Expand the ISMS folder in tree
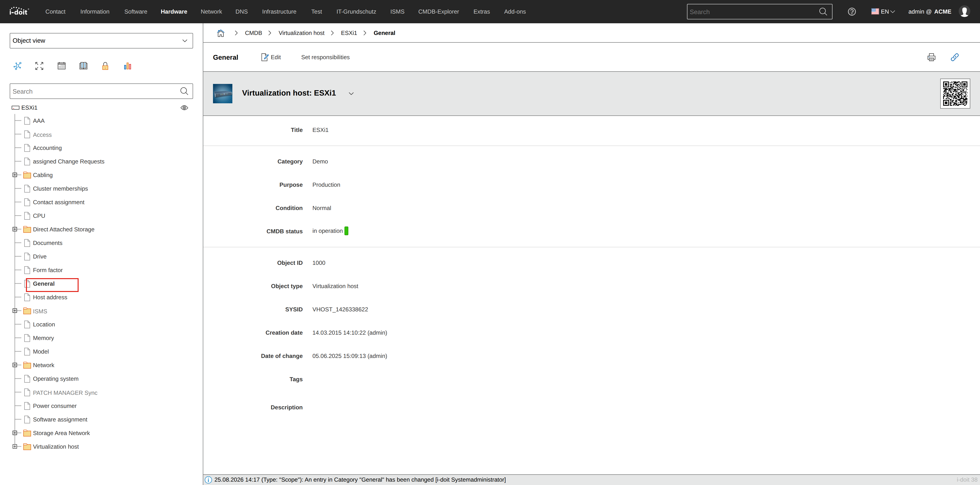Image resolution: width=980 pixels, height=485 pixels. tap(15, 311)
